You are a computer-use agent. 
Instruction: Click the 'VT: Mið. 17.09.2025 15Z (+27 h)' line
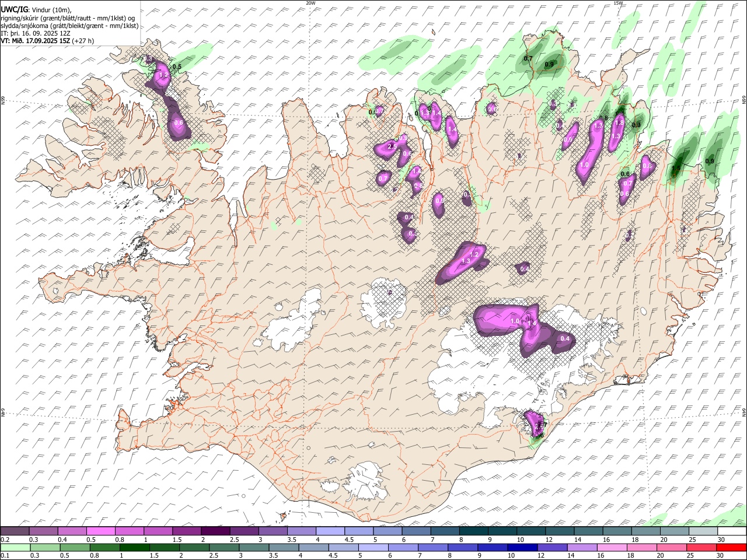[x=47, y=41]
